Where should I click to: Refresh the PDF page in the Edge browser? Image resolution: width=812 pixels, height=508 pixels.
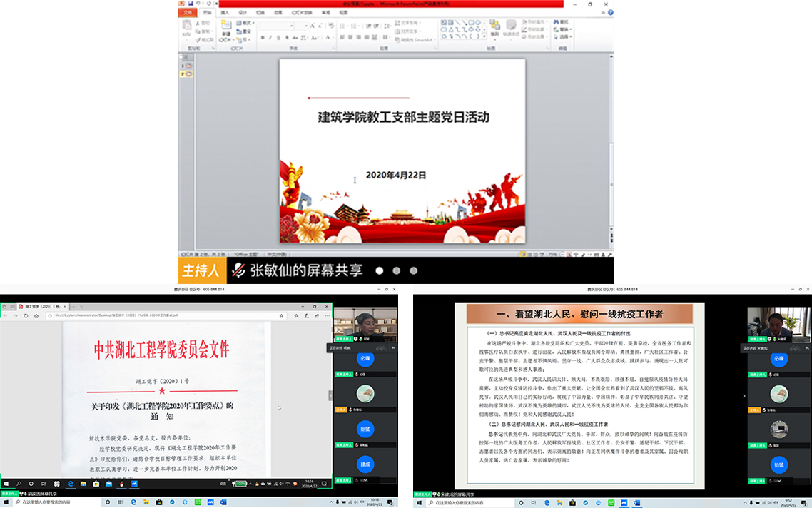[x=26, y=315]
